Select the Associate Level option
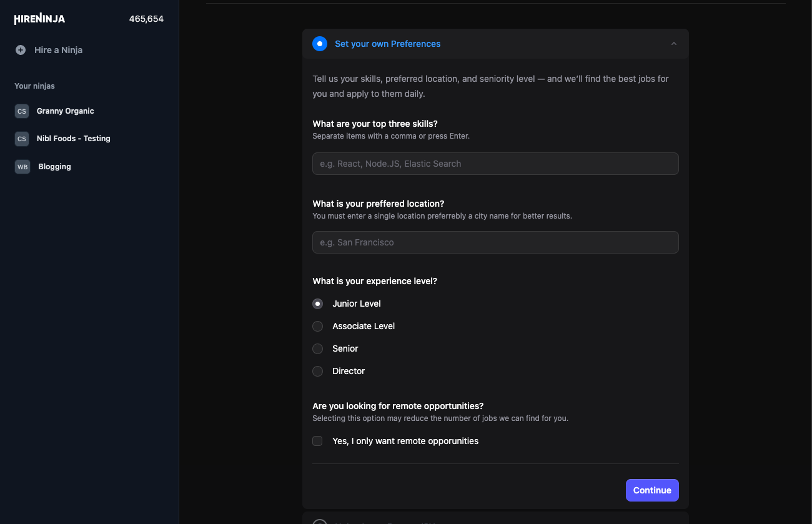 (x=317, y=326)
